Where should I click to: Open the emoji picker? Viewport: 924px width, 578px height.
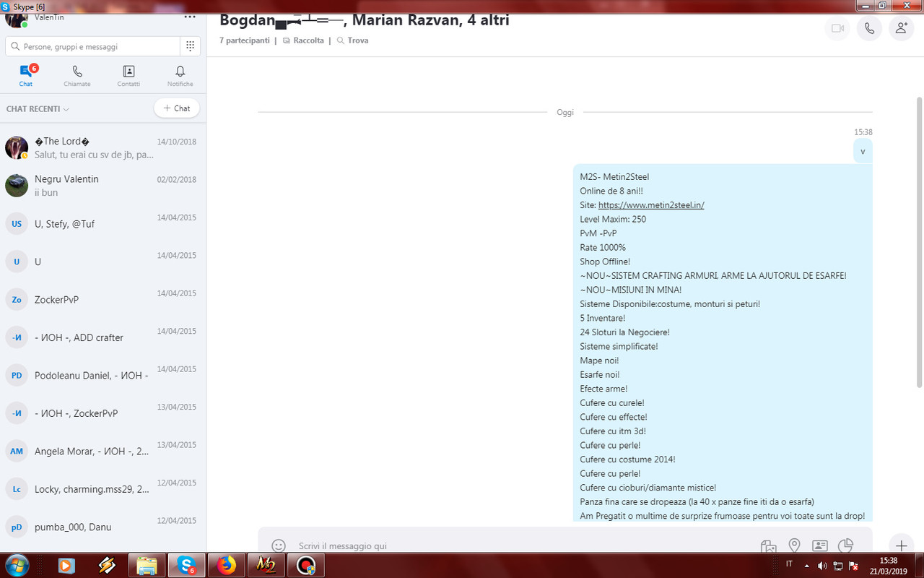coord(278,545)
